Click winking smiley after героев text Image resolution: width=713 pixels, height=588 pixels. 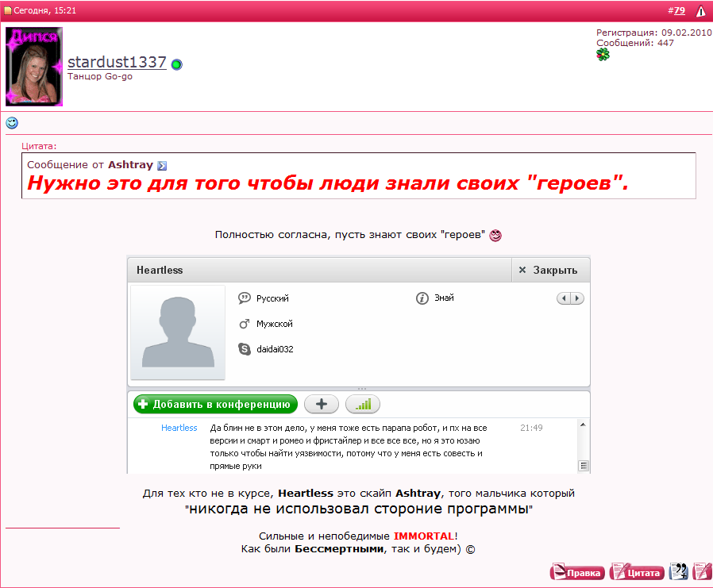coord(495,236)
